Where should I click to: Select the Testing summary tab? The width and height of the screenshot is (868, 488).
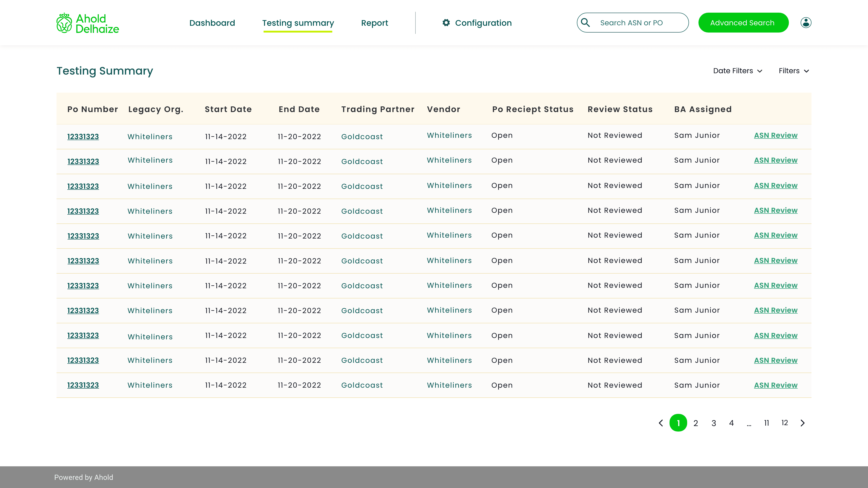[x=298, y=23]
